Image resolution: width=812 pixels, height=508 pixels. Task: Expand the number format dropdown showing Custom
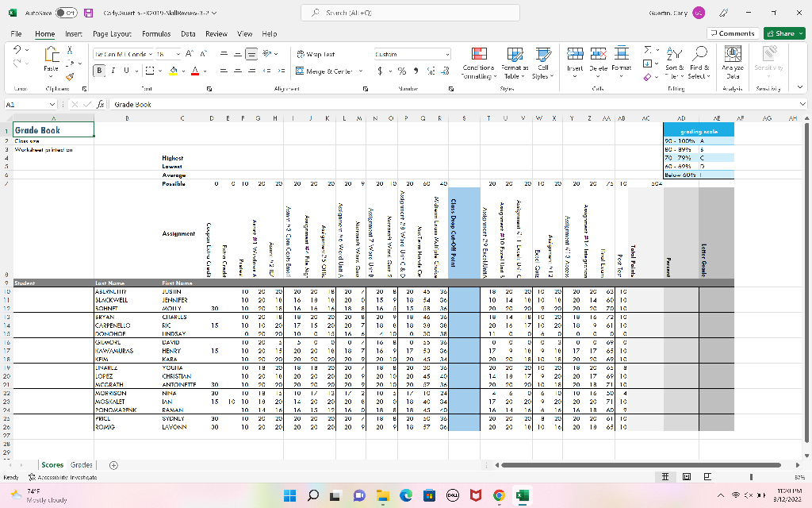pyautogui.click(x=447, y=54)
